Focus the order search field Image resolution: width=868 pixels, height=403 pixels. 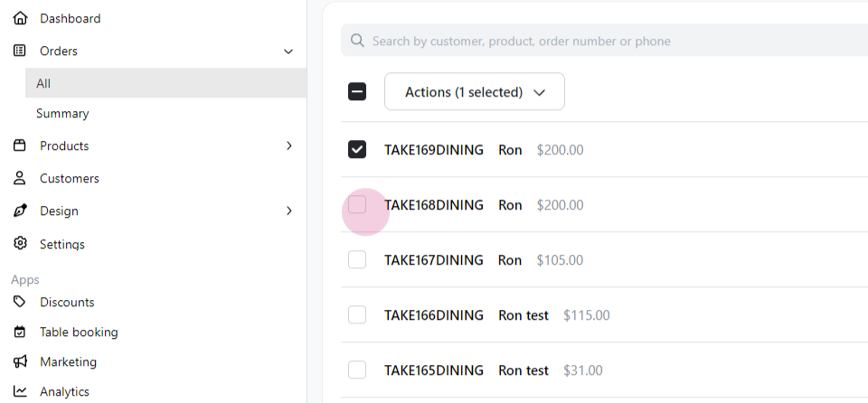[x=605, y=41]
